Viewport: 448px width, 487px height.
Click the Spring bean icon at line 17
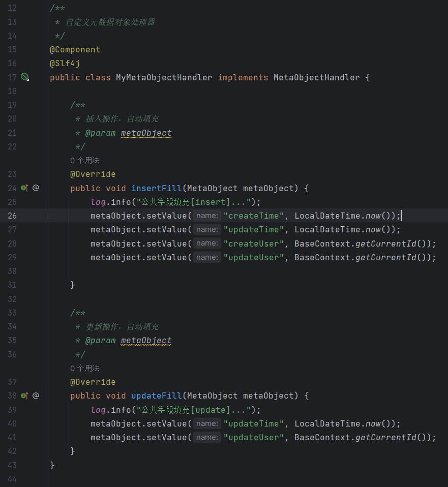(25, 77)
